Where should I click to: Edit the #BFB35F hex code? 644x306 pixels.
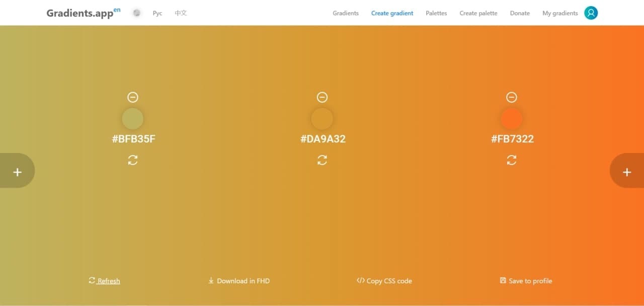133,139
